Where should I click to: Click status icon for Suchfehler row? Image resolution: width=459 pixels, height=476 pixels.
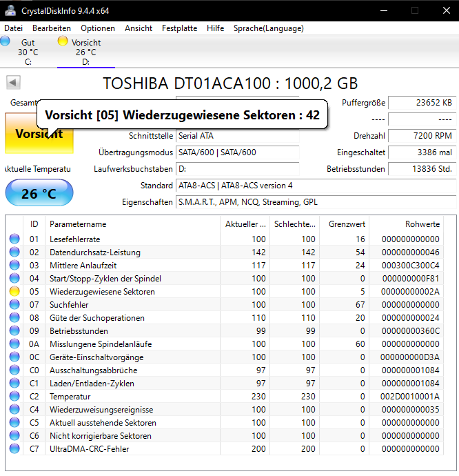14,304
